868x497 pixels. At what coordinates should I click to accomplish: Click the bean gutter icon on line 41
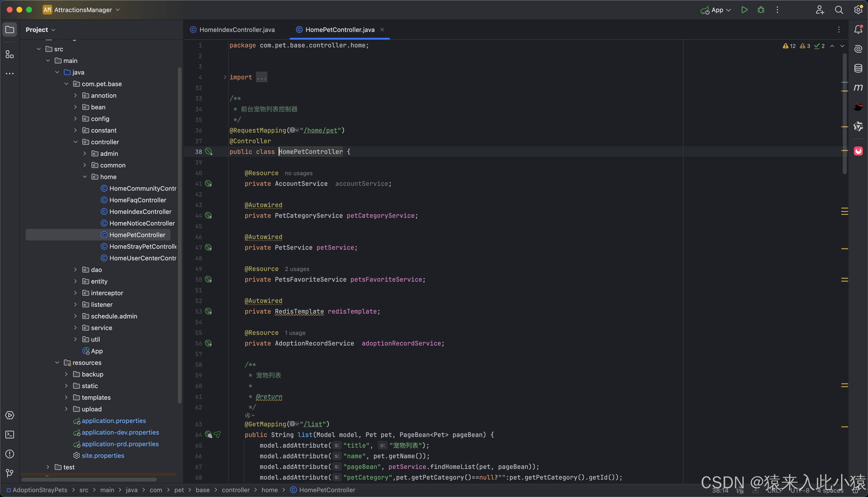[208, 184]
